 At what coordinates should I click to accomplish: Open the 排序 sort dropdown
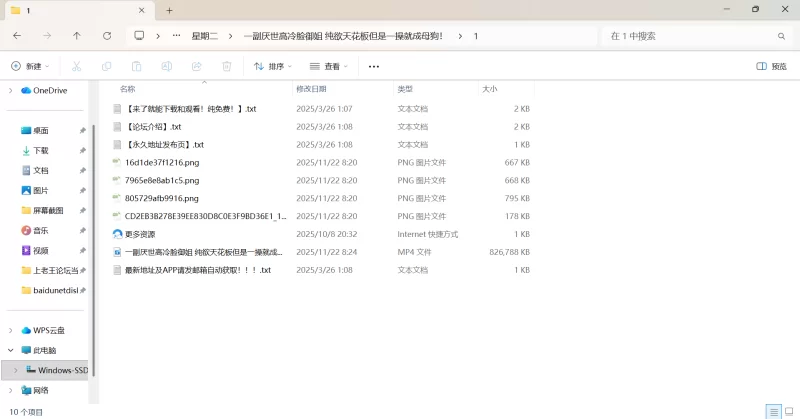tap(272, 66)
